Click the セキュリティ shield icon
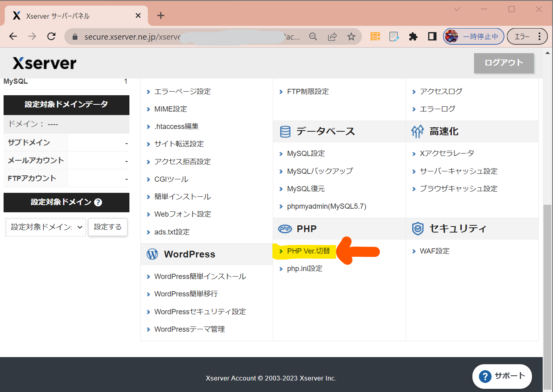Viewport: 553px width, 392px height. pyautogui.click(x=418, y=229)
